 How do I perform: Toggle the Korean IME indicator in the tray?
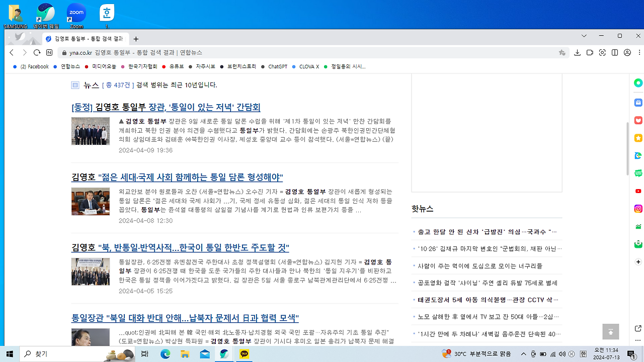pos(583,355)
